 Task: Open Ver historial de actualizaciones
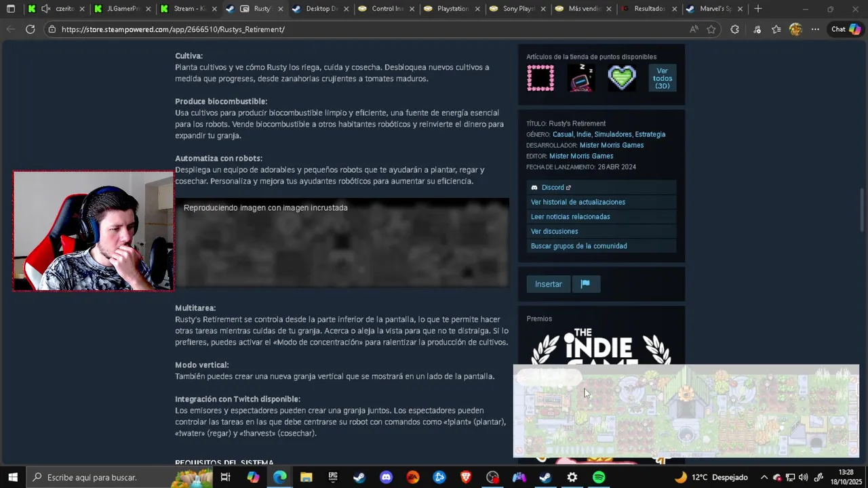pyautogui.click(x=601, y=202)
